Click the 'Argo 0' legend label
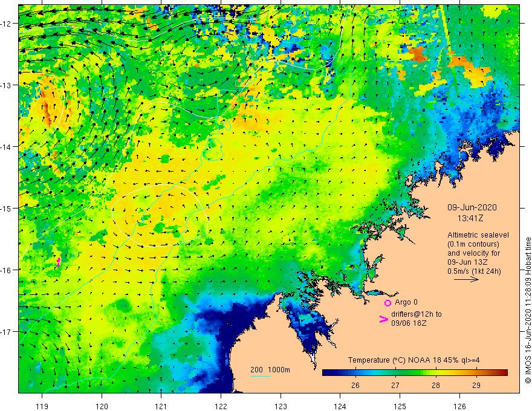The height and width of the screenshot is (411, 532). pos(406,302)
